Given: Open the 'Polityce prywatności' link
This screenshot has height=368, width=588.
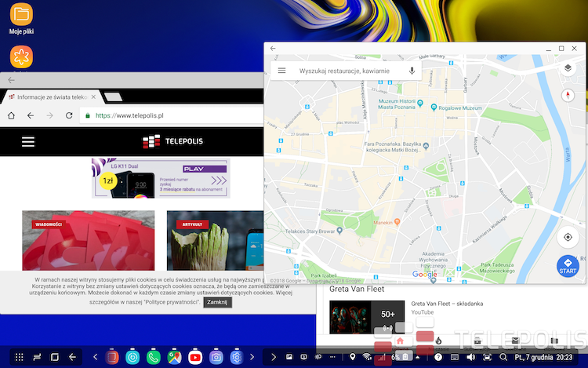Looking at the screenshot, I should pos(169,302).
